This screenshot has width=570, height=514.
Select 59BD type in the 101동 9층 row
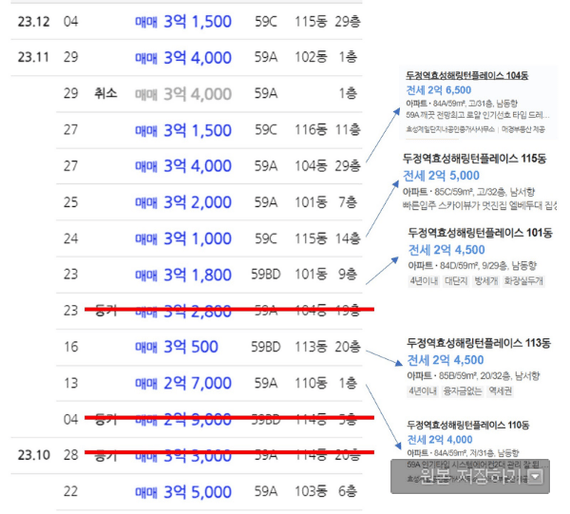tap(266, 274)
